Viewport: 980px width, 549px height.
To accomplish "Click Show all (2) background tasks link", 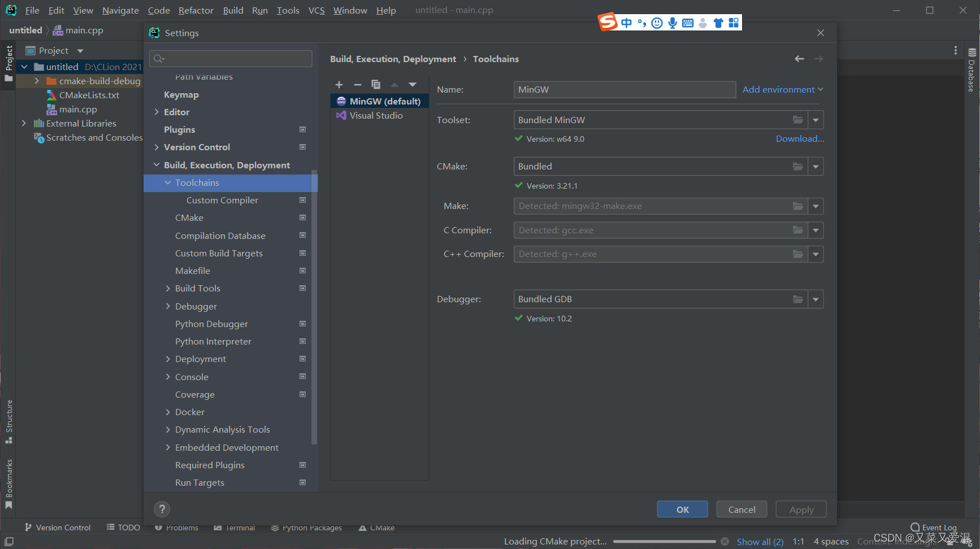I will coord(760,542).
